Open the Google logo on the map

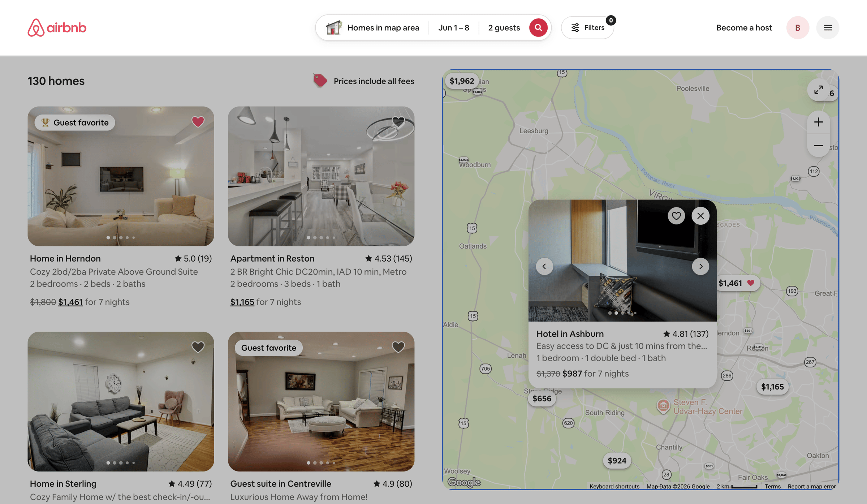[x=464, y=482]
